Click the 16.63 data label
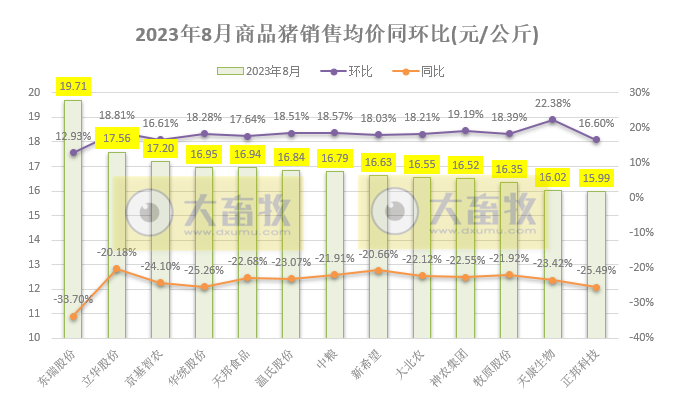 [x=378, y=162]
